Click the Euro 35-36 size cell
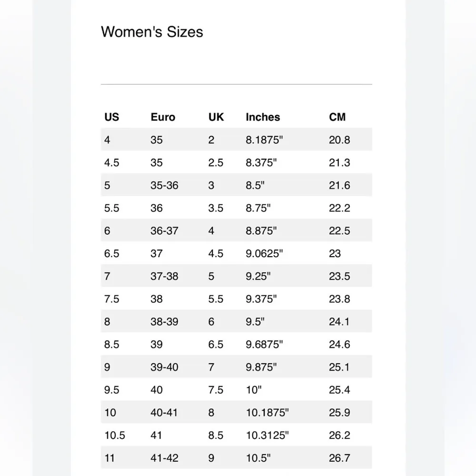 [164, 185]
